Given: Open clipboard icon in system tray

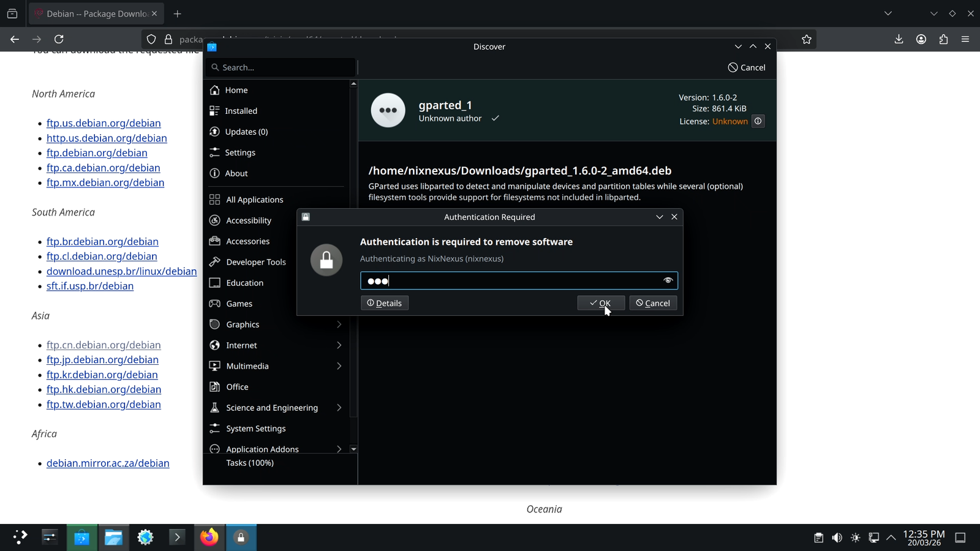Looking at the screenshot, I should pyautogui.click(x=818, y=538).
